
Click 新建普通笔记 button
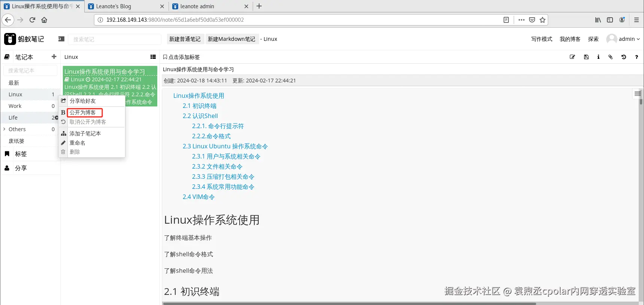click(x=185, y=39)
